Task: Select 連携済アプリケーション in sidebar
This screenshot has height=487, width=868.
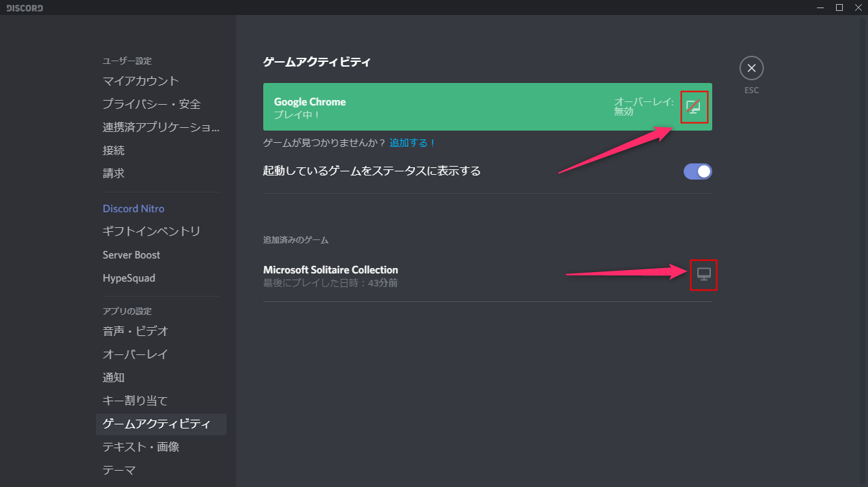Action: (161, 127)
